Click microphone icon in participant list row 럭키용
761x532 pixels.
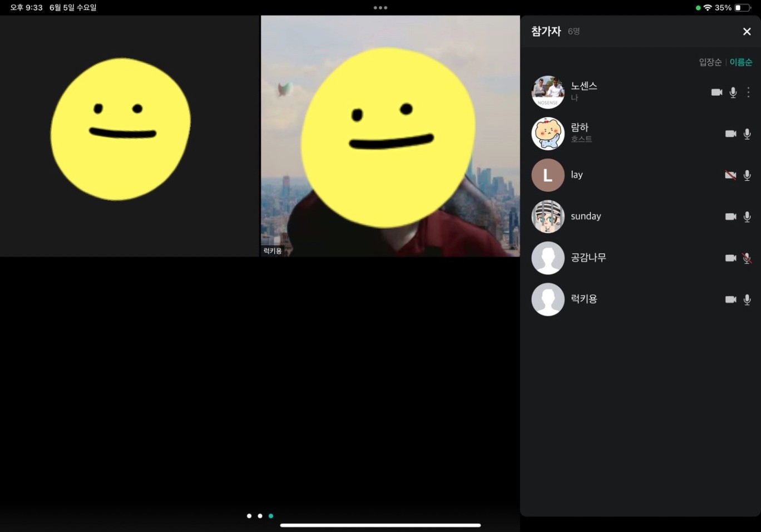[747, 299]
